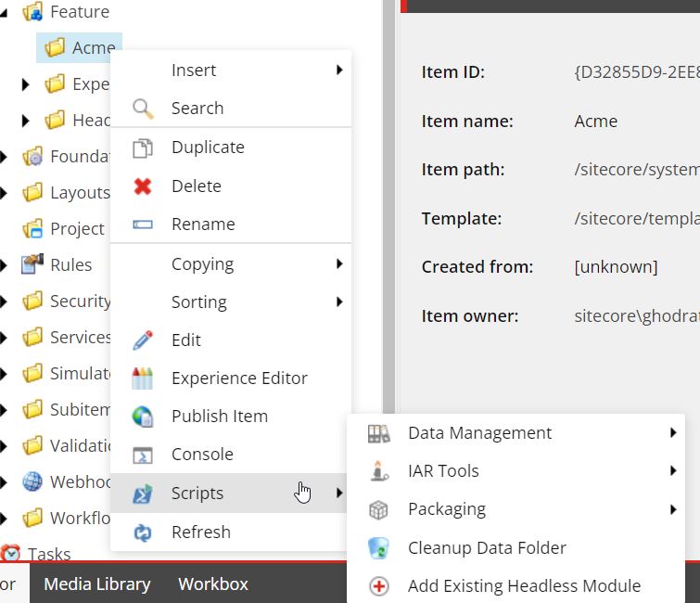Click the Foundation folder icon in tree
The height and width of the screenshot is (603, 700).
click(32, 156)
